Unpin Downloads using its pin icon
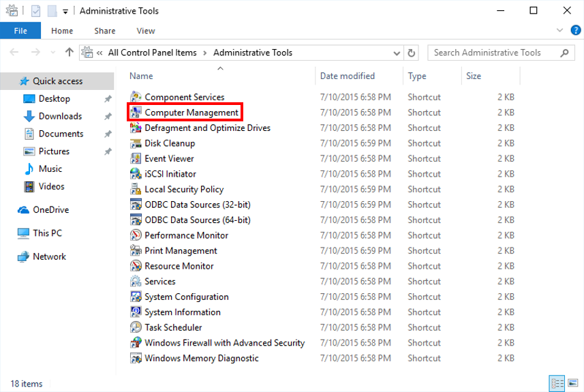The width and height of the screenshot is (584, 392). point(108,117)
